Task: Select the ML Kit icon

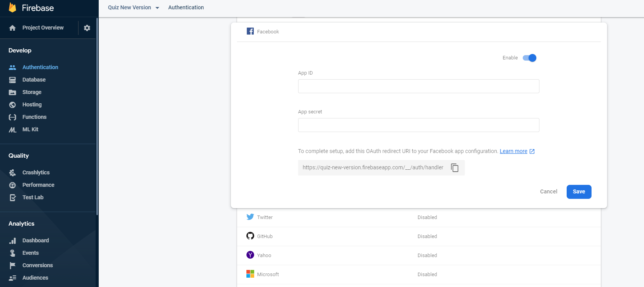Action: click(x=12, y=130)
